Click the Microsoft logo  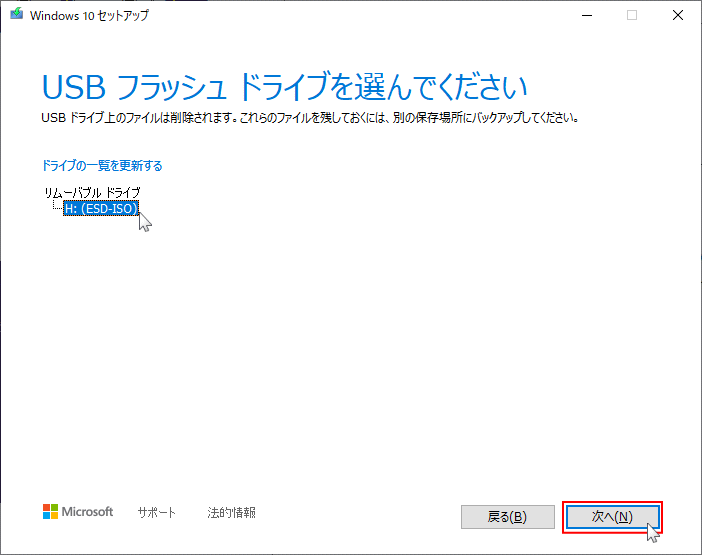(78, 512)
